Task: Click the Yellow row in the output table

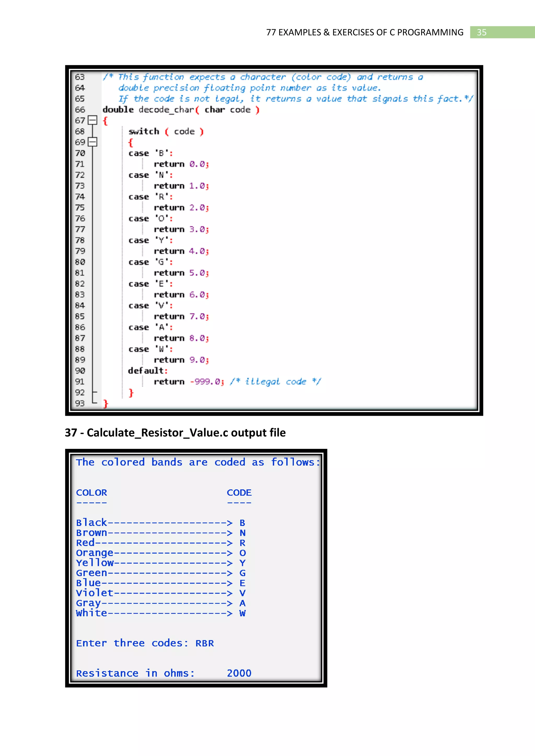Action: pos(161,563)
